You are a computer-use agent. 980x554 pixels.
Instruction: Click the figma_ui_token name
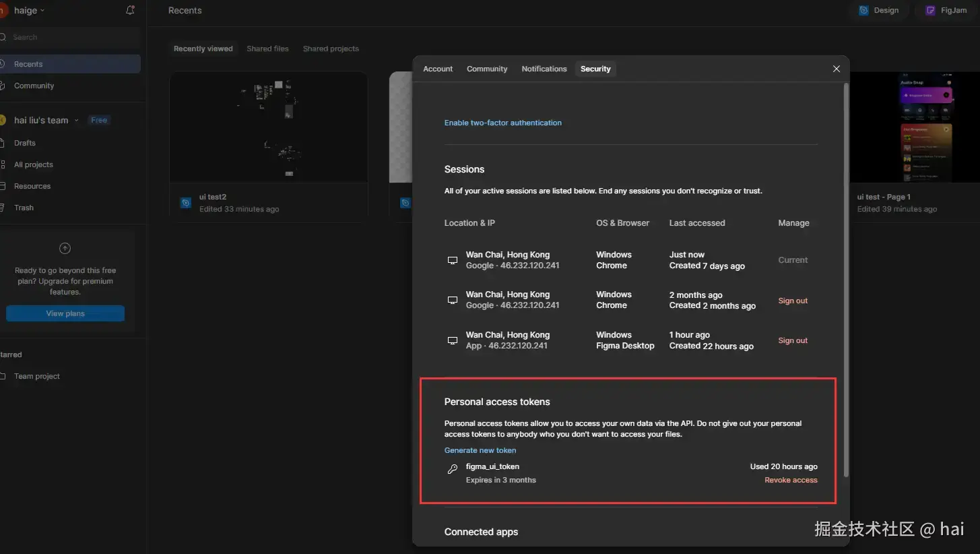[492, 466]
